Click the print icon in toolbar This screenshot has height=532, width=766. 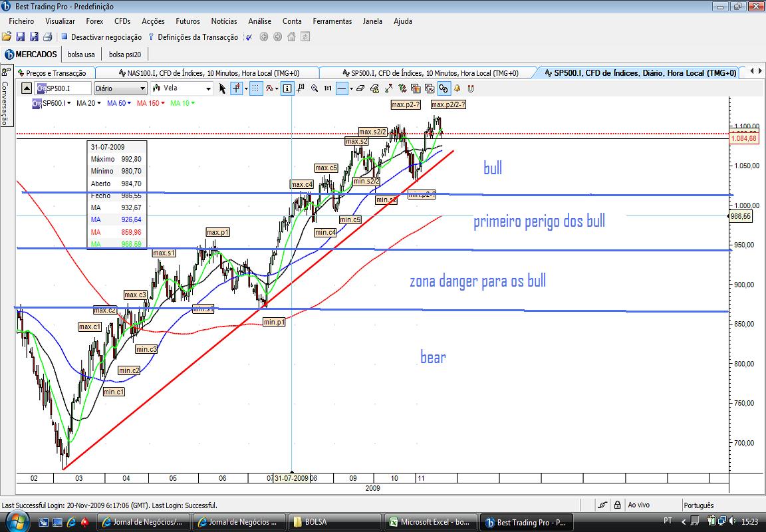47,37
